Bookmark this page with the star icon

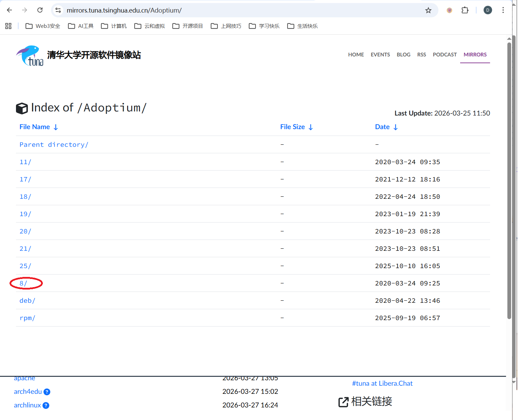(428, 10)
